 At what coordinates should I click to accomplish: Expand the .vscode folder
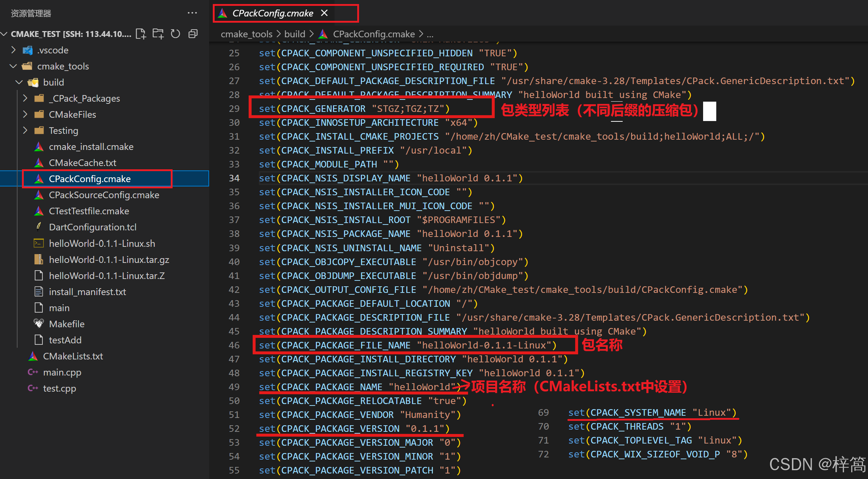[x=53, y=50]
